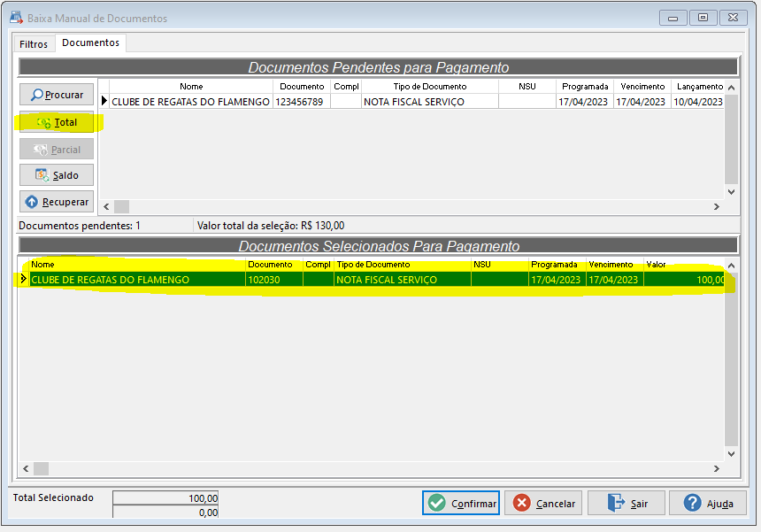Switch to the Filtros tab
Image resolution: width=761 pixels, height=532 pixels.
coord(34,44)
